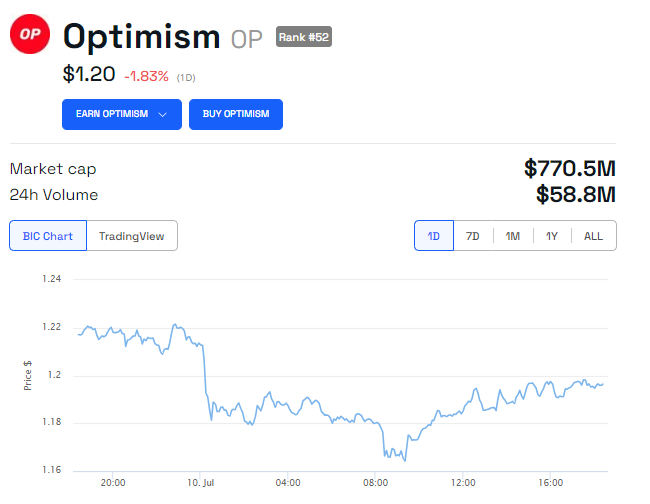Click the red Optimism OP logo
The width and height of the screenshot is (650, 504).
coord(28,37)
